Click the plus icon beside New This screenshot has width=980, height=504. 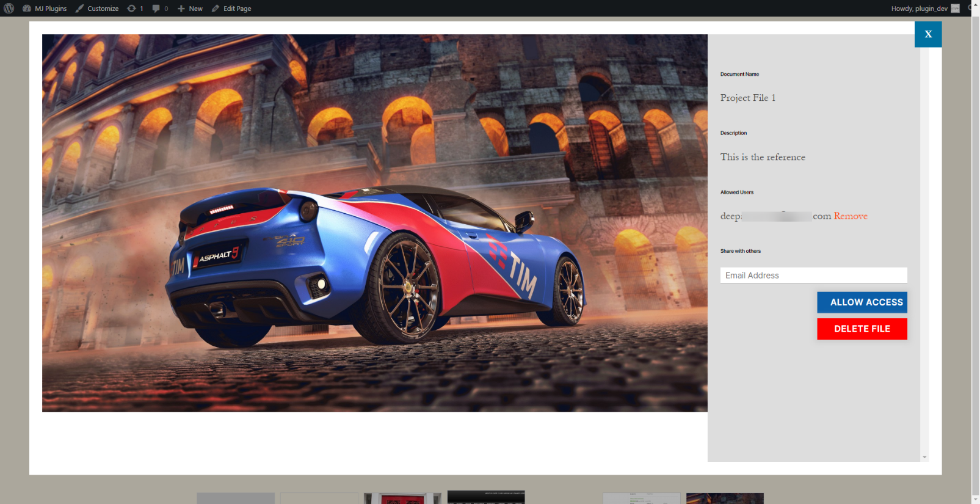coord(181,9)
